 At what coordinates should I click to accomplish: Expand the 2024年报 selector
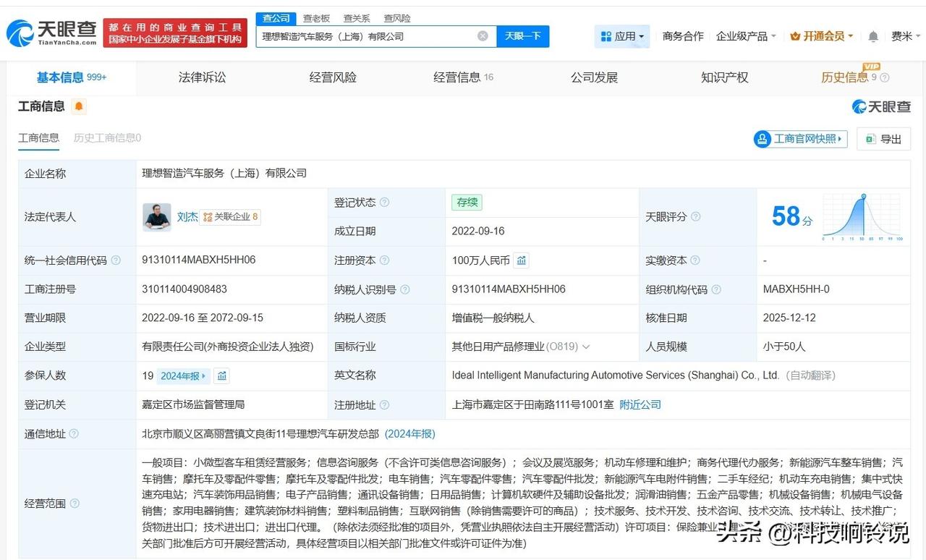pyautogui.click(x=184, y=376)
